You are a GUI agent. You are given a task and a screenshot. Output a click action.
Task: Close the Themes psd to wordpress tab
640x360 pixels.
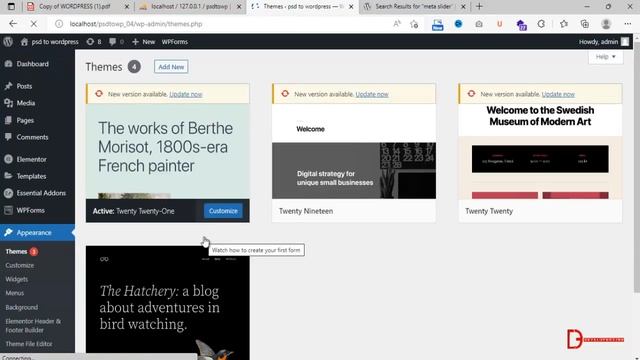click(351, 7)
